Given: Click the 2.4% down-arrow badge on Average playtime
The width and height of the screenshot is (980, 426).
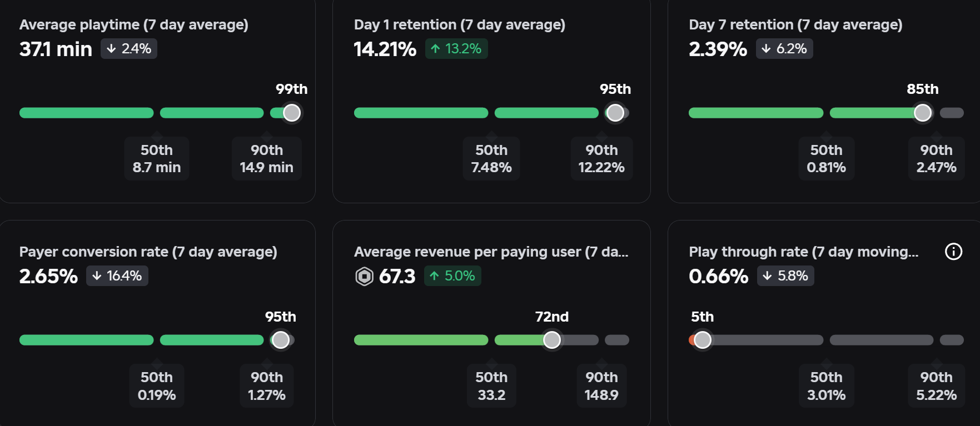Looking at the screenshot, I should tap(129, 49).
